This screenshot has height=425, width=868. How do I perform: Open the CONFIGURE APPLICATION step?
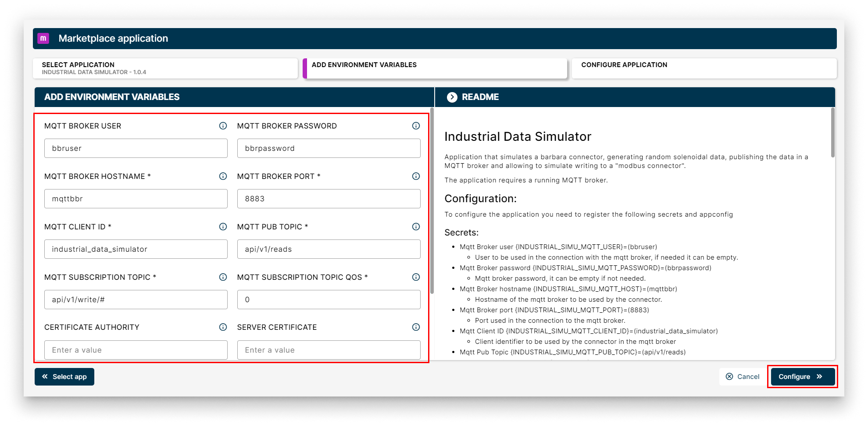704,68
